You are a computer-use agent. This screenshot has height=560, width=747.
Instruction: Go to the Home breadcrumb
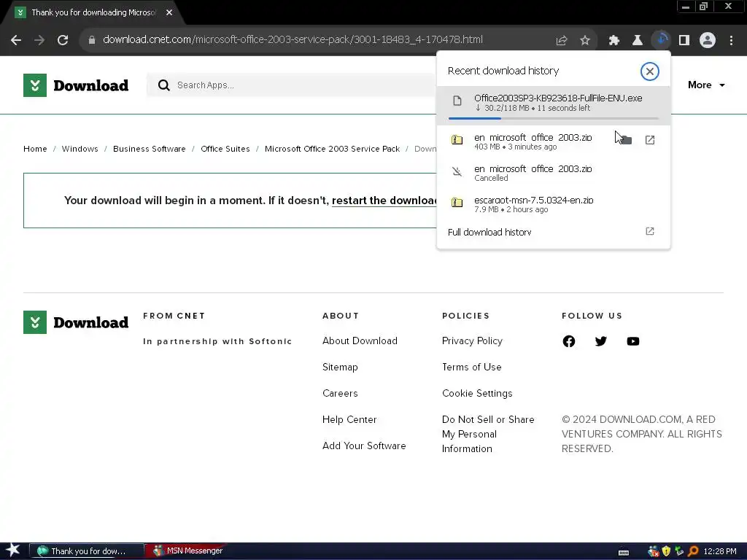(x=35, y=149)
